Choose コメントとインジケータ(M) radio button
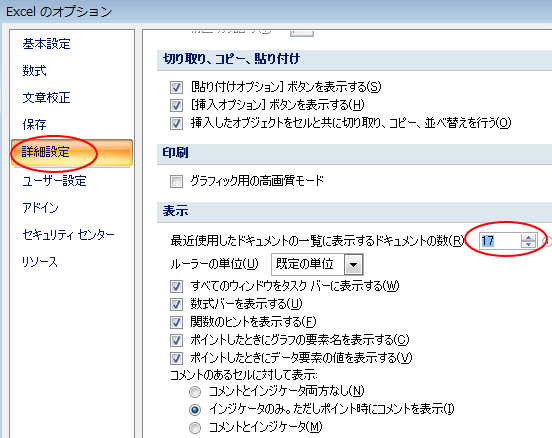Screen dimensions: 552x438 click(x=195, y=428)
